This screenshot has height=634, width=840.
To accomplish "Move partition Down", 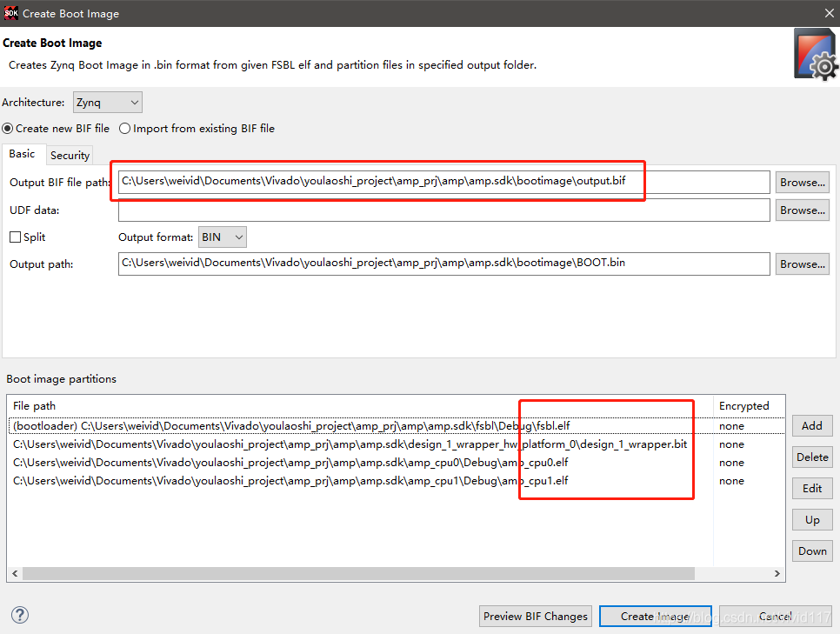I will [812, 551].
